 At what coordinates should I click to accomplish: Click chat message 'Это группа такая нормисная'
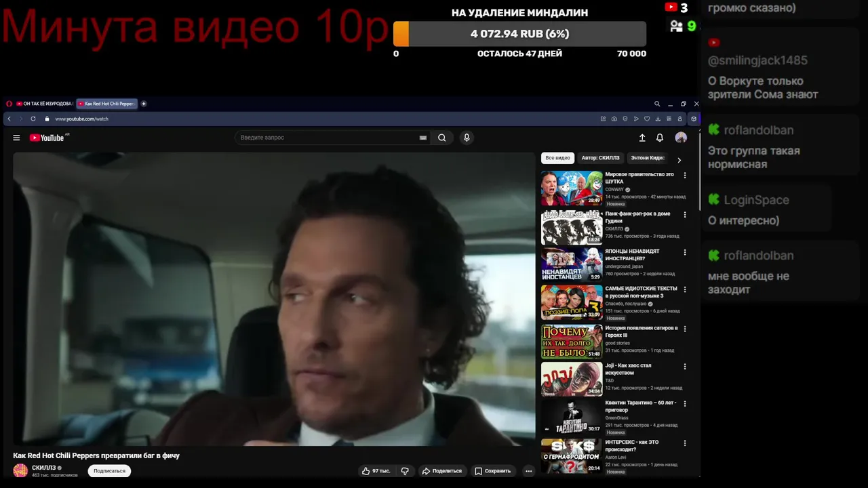753,158
